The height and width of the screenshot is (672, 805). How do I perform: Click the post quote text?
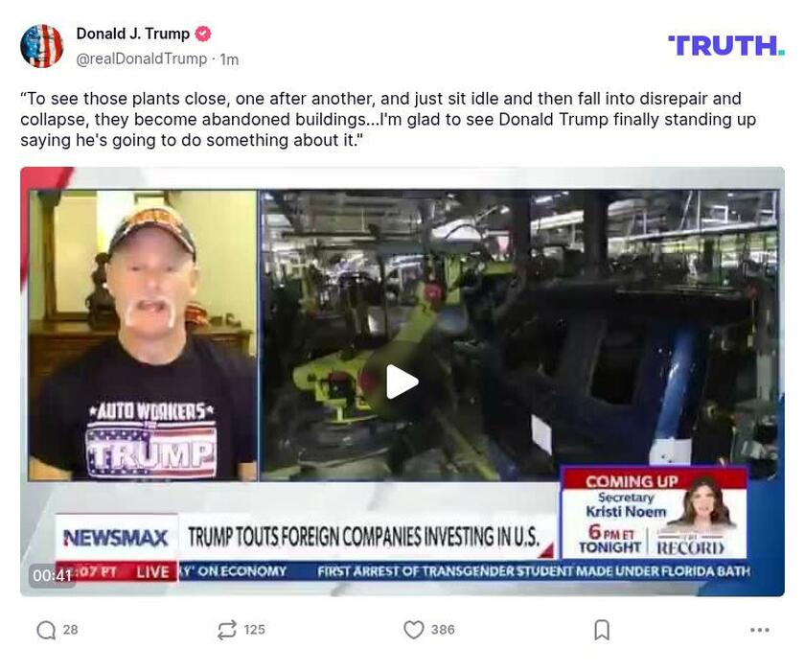[388, 119]
